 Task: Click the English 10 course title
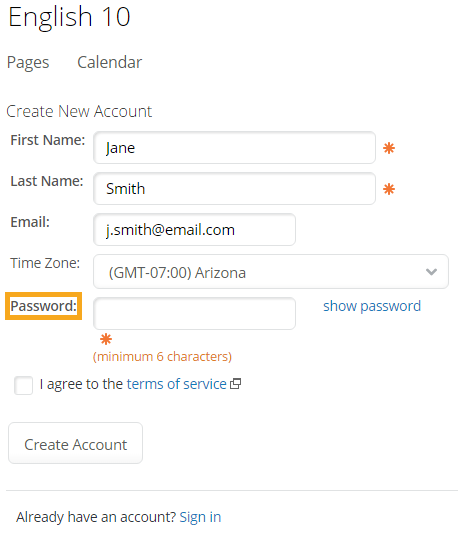69,17
